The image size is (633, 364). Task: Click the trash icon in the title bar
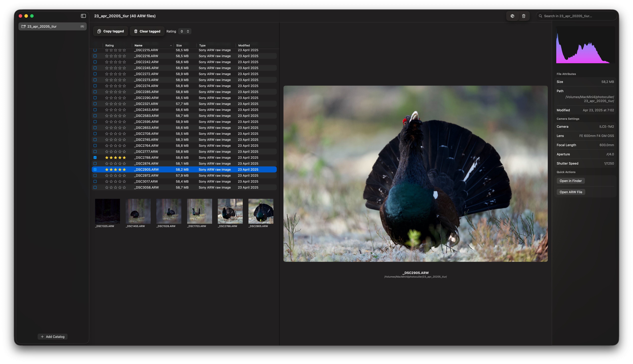point(524,16)
